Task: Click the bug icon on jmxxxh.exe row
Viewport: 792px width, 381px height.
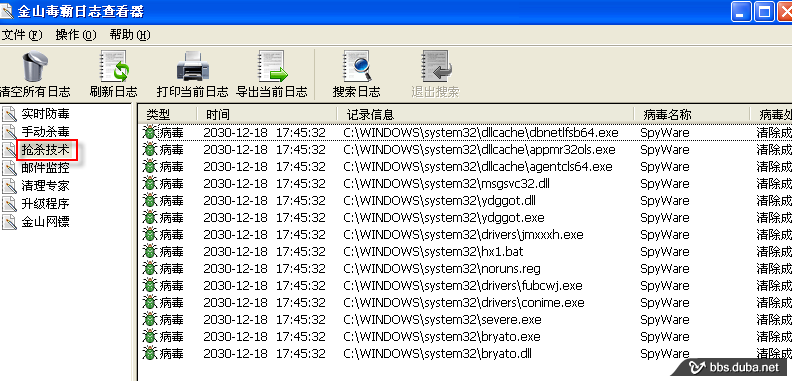Action: tap(150, 234)
